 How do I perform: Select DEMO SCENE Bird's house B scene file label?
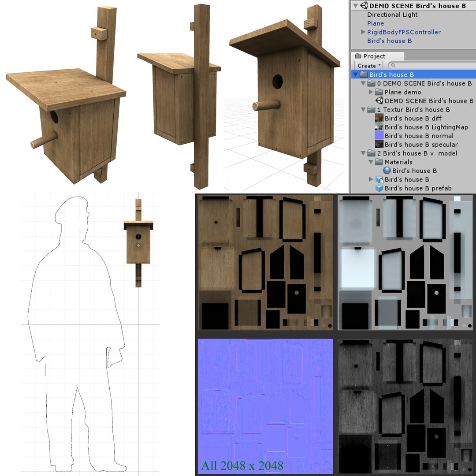tap(429, 101)
